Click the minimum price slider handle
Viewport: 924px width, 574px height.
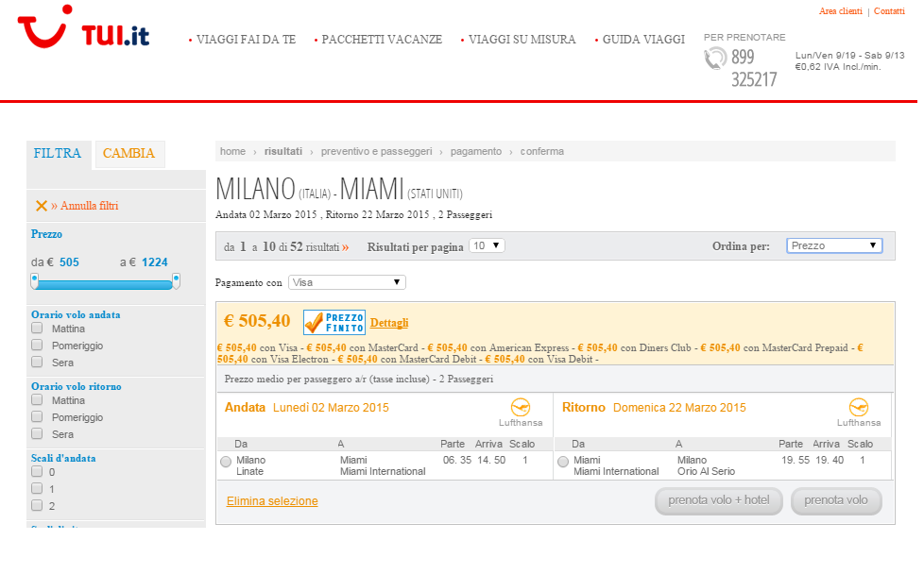click(x=35, y=280)
